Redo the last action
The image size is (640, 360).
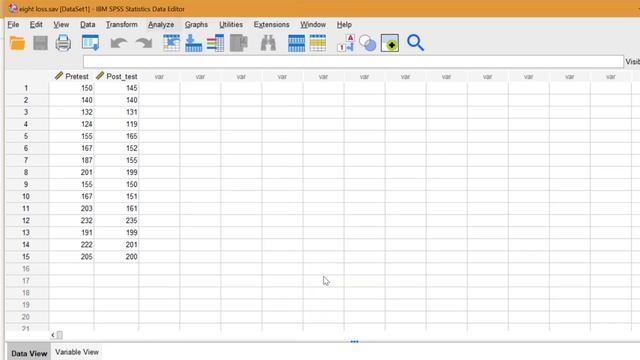point(144,43)
